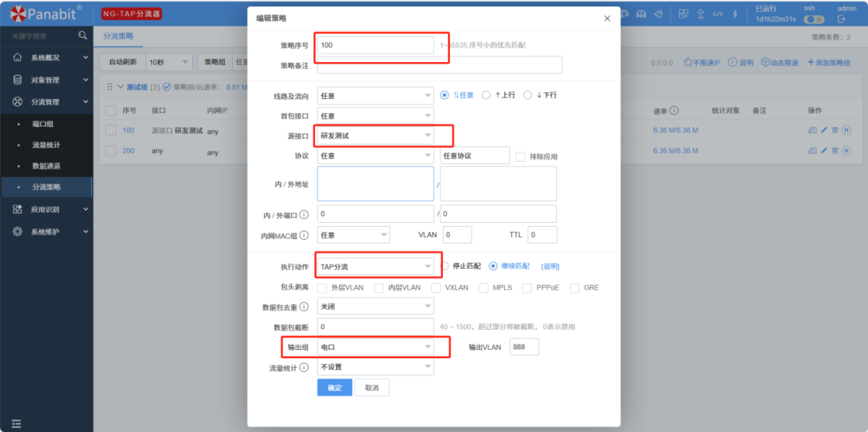Check the 外层VLAN checkbox
Viewport: 868px width, 432px height.
(321, 287)
